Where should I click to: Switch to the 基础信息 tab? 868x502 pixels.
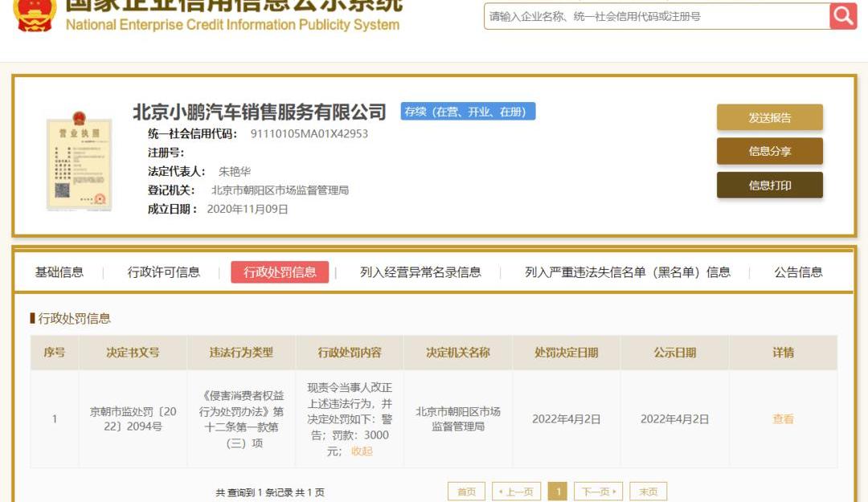tap(59, 272)
